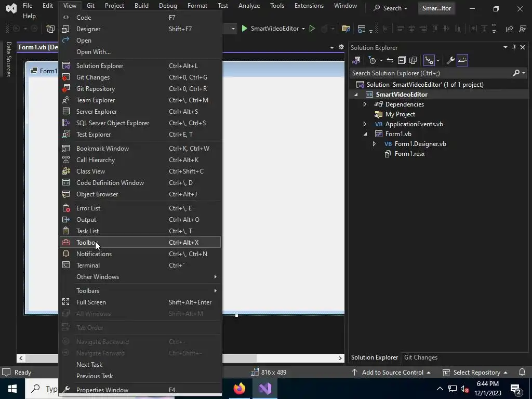Switch to the Git Changes tab

point(420,357)
